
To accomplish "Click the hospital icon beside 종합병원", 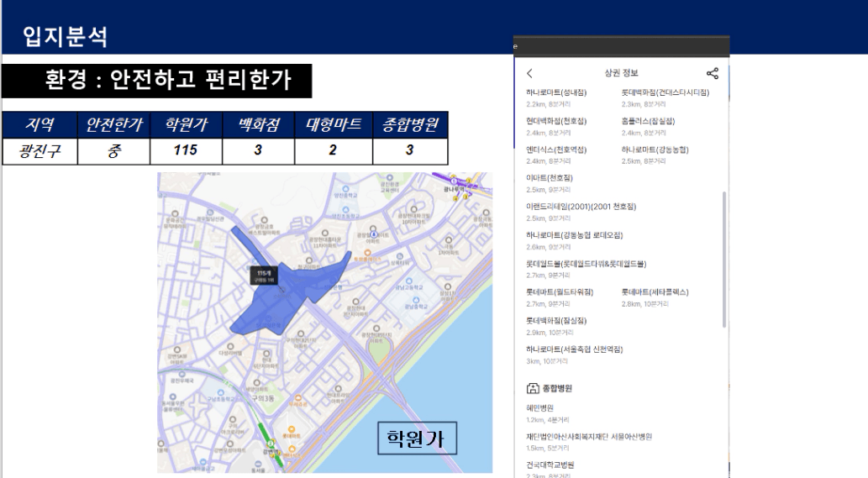I will point(532,388).
